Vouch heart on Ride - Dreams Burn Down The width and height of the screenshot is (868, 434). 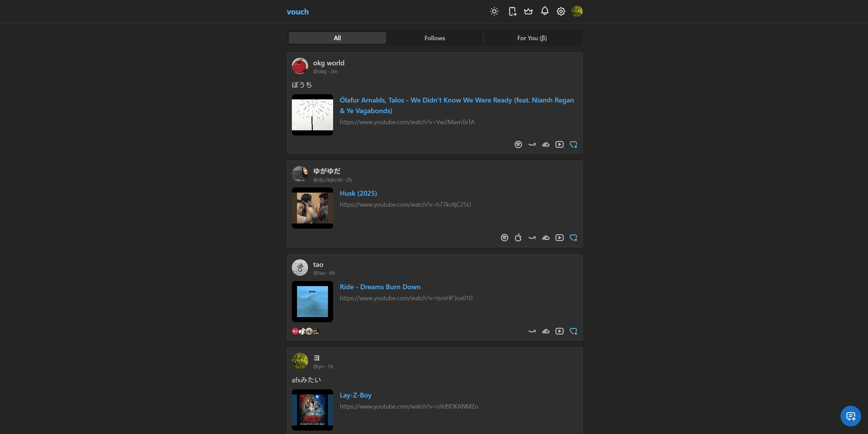tap(573, 331)
